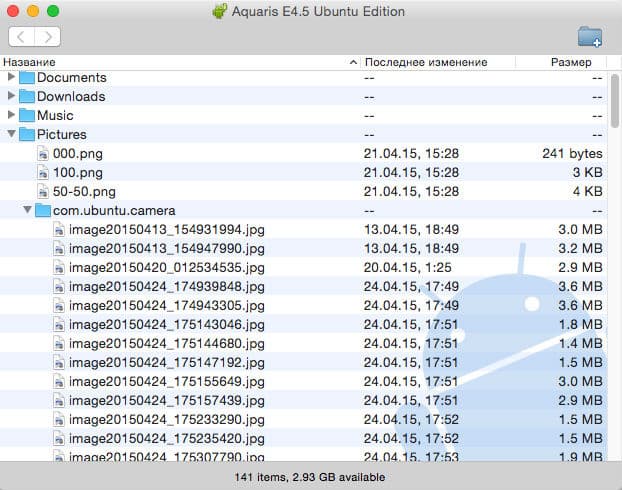
Task: Click the 1.4 MB size value
Action: [x=581, y=344]
